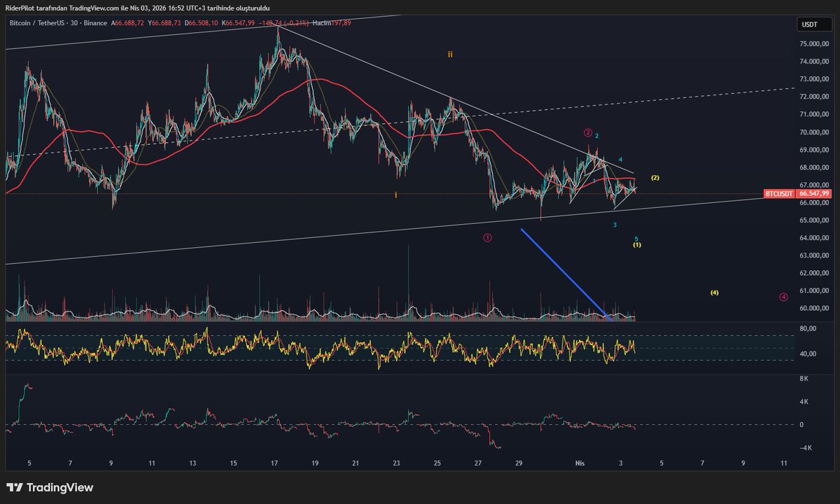
Task: Select the BTCUSDT price axis tag
Action: coord(779,193)
